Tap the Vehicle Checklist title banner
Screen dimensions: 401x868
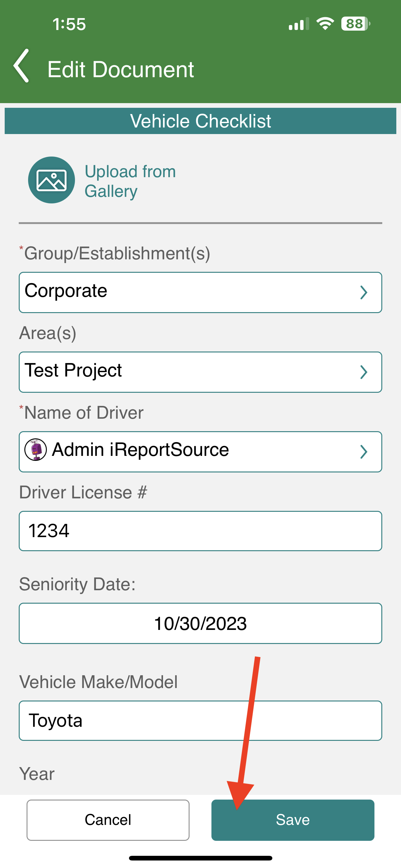(200, 121)
